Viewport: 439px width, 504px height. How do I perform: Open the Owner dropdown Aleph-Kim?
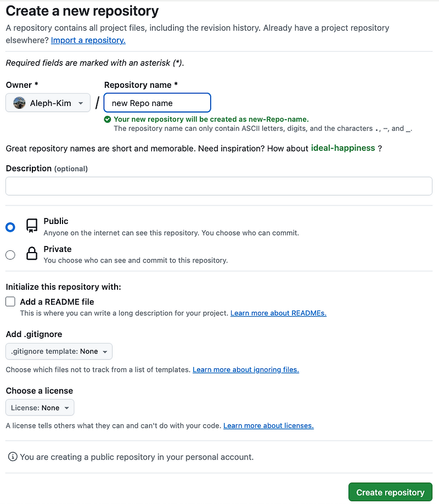point(48,103)
